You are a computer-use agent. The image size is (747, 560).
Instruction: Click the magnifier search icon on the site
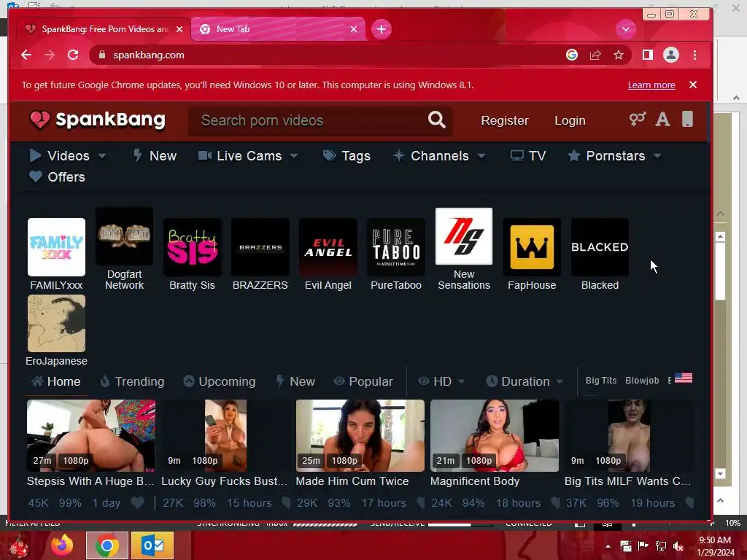click(436, 120)
